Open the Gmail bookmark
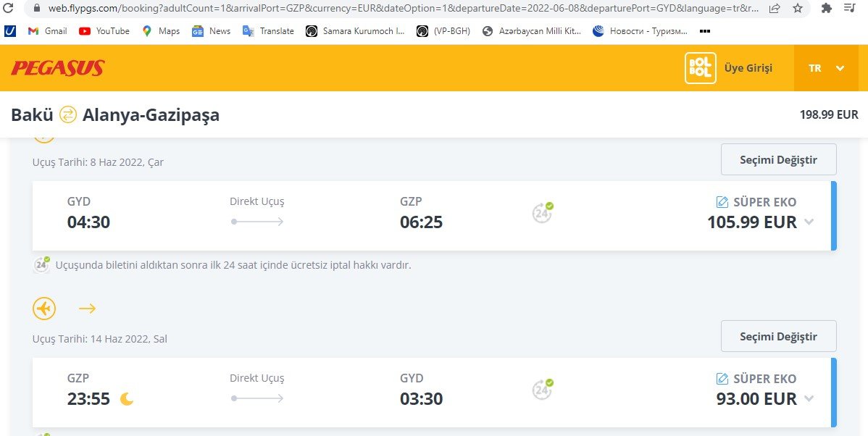 pos(48,31)
